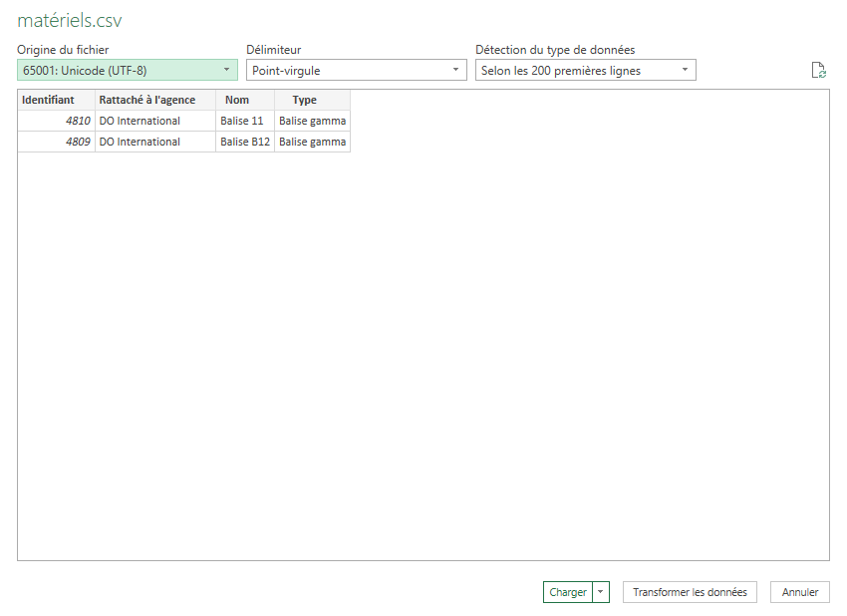Viewport: 847px width, 616px height.
Task: Expand the Délimiteur combo box
Action: pyautogui.click(x=356, y=71)
